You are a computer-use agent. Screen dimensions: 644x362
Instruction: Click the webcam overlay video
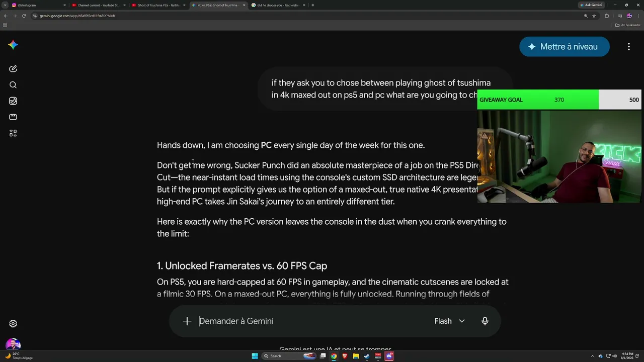(559, 156)
